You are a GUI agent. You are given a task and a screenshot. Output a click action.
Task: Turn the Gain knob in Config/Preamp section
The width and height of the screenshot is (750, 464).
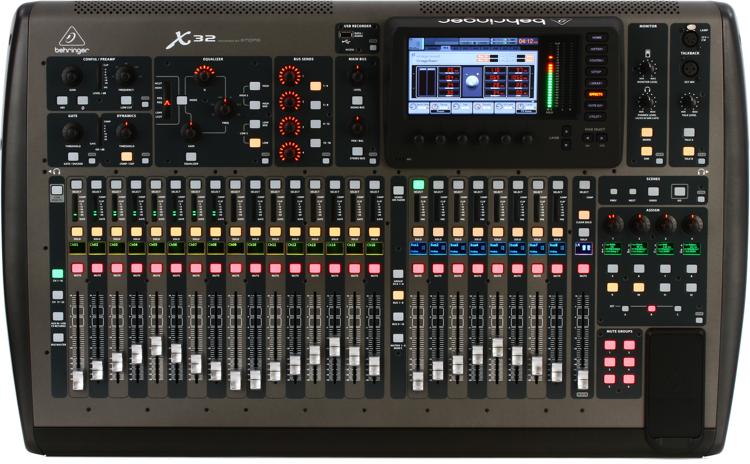coord(69,75)
